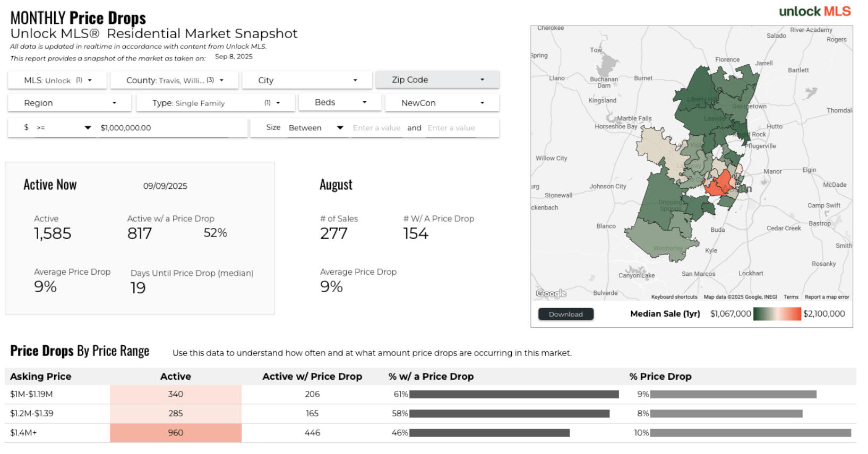The image size is (868, 454).
Task: Click the Asking Price column header
Action: (x=41, y=377)
